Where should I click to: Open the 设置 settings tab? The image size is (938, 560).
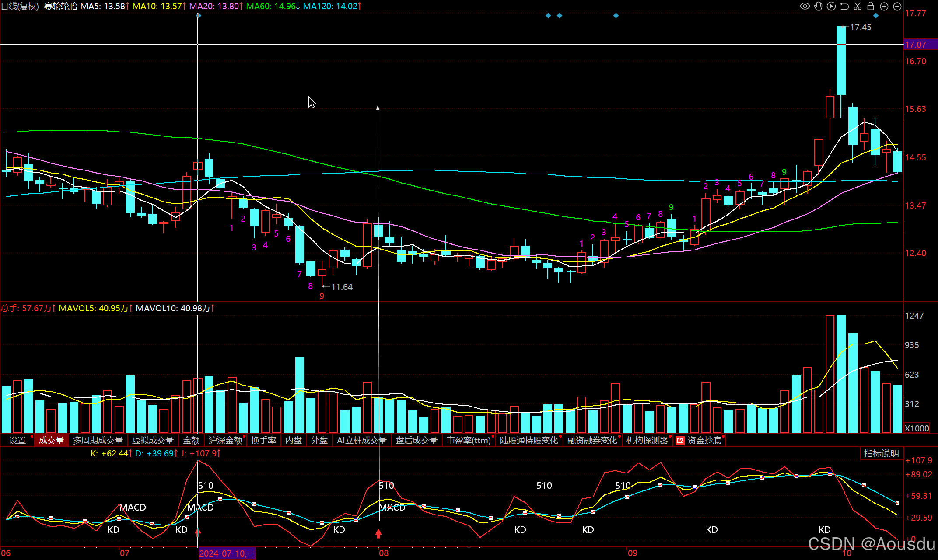coord(17,440)
